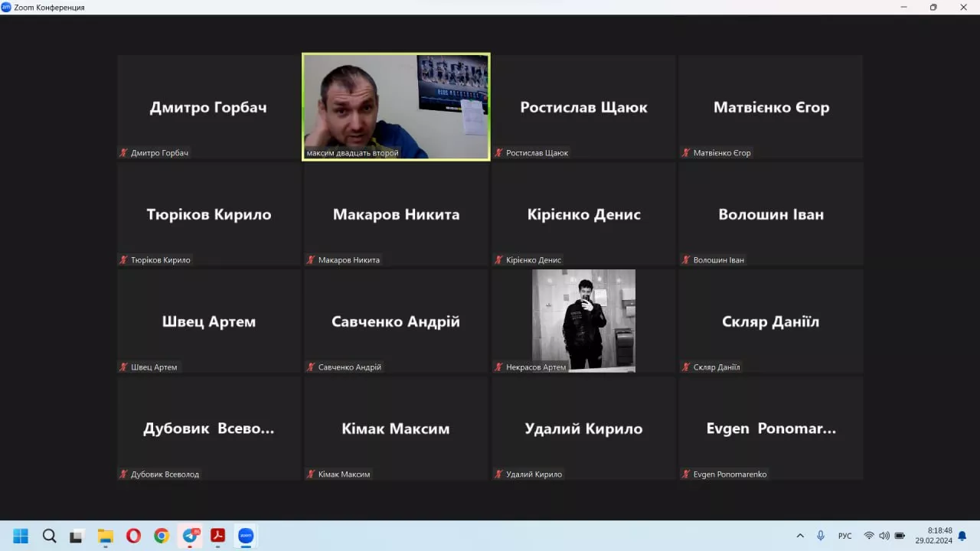This screenshot has width=980, height=551.
Task: Click muted mic icon beside Савченко Андрій
Action: (x=311, y=367)
